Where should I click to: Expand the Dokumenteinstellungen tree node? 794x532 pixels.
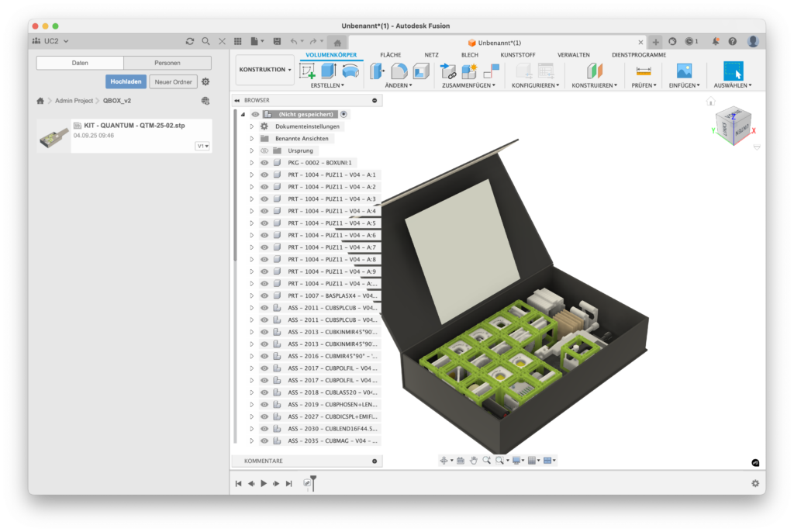coord(251,126)
